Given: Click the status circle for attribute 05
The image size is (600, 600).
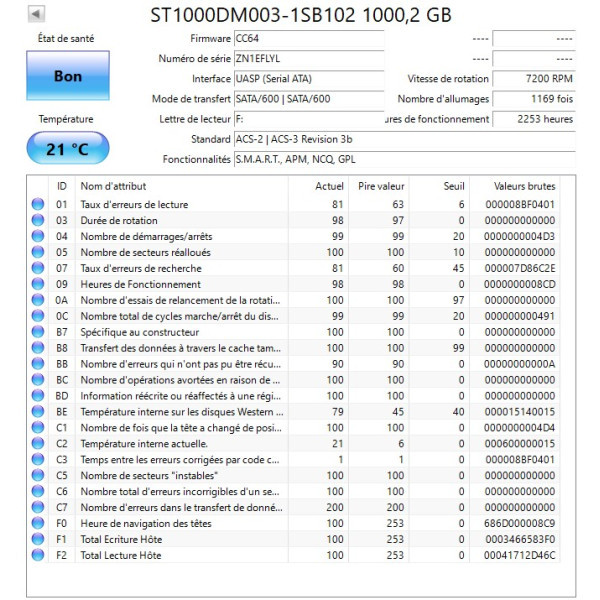Looking at the screenshot, I should tap(38, 252).
